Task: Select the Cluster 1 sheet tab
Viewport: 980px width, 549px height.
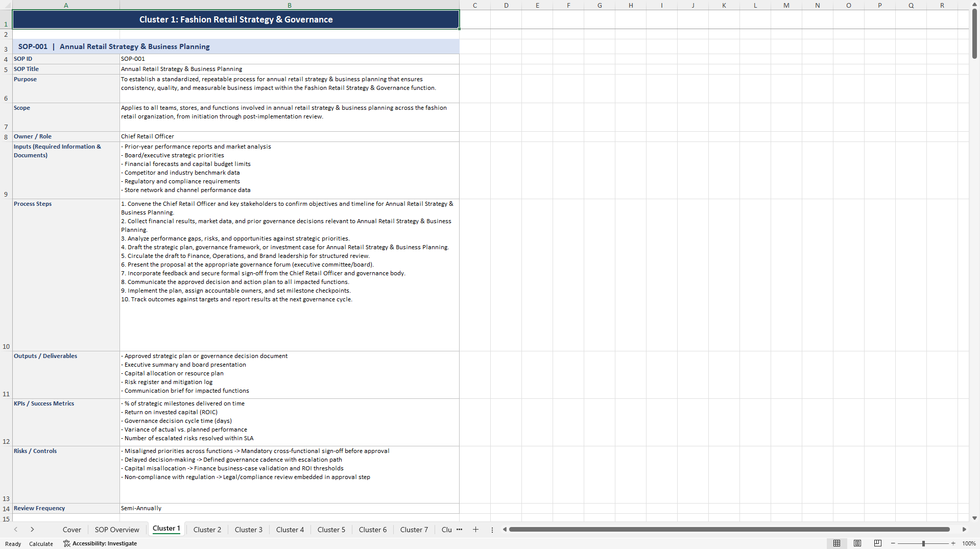Action: (x=166, y=529)
